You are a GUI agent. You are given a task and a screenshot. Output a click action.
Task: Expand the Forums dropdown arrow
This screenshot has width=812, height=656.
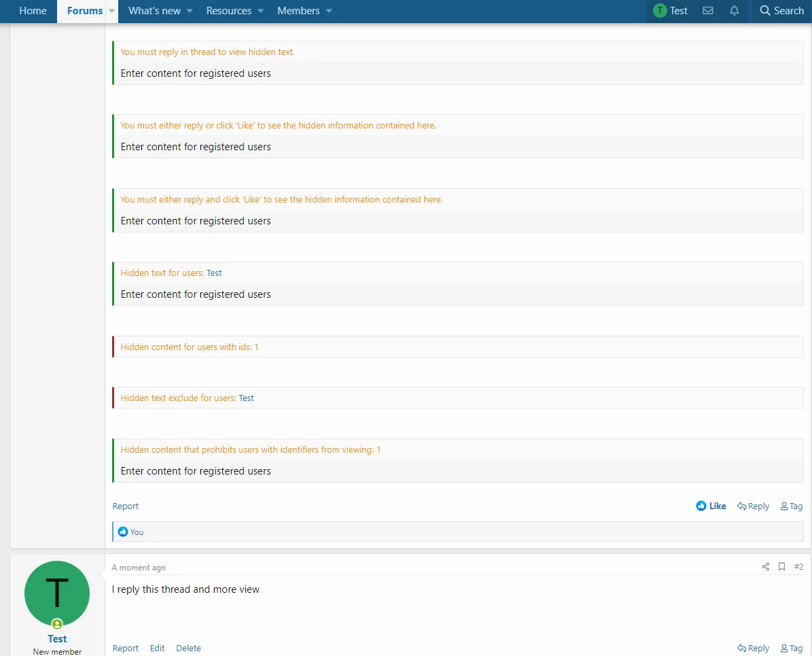[x=112, y=11]
